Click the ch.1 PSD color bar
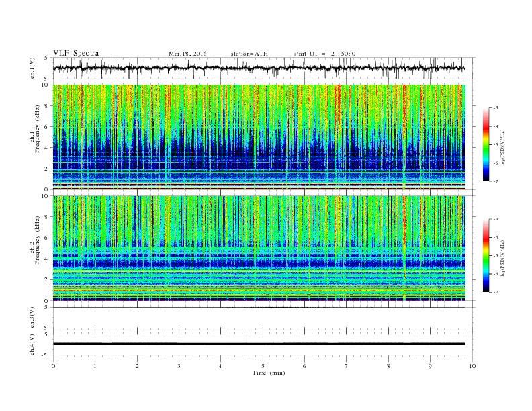The height and width of the screenshot is (411, 532). tap(486, 144)
